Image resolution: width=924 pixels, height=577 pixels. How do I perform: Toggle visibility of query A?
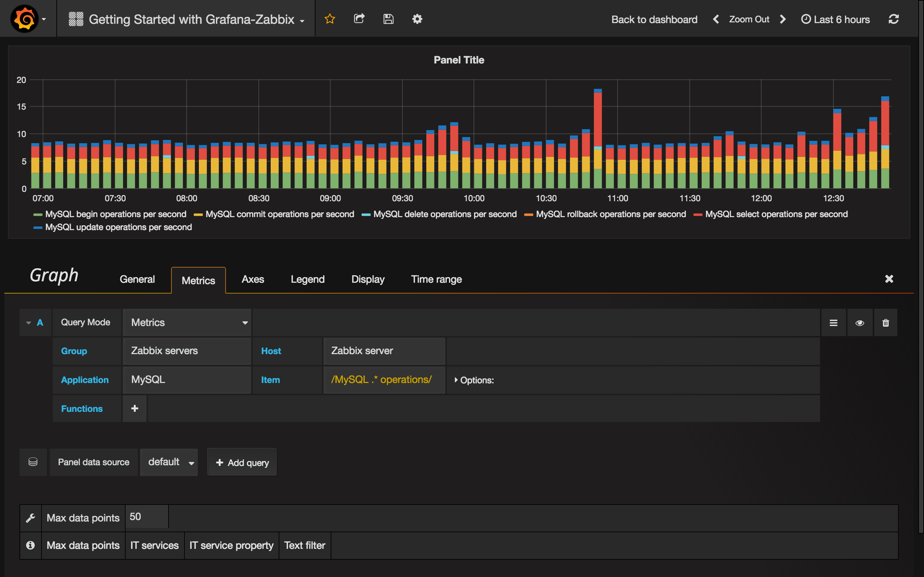[859, 323]
